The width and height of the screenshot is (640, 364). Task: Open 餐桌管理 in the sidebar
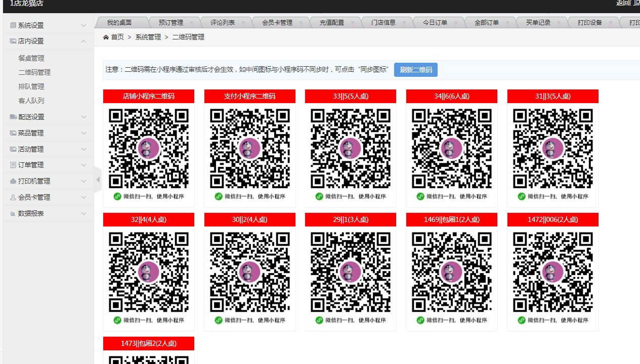(x=31, y=58)
